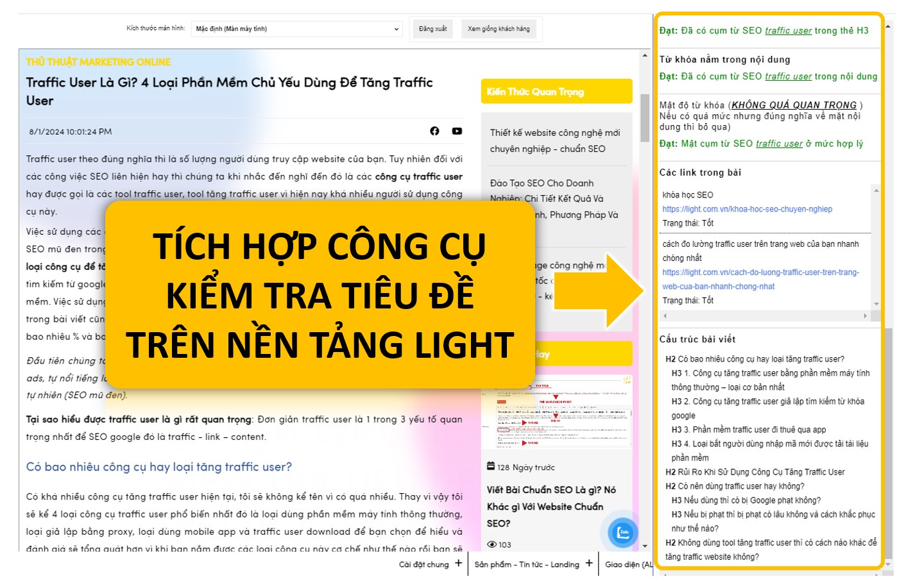Switch to Cài đặt chung tab
906x588 pixels.
(424, 564)
